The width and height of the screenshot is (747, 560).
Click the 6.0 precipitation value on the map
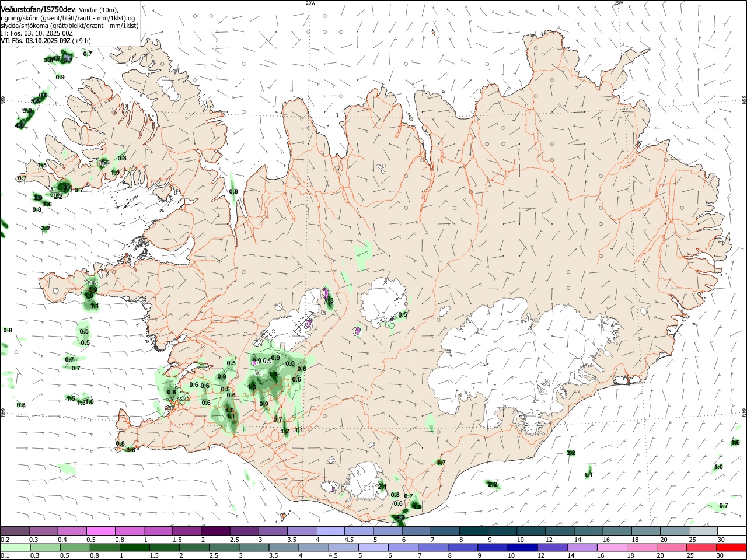coord(43,95)
